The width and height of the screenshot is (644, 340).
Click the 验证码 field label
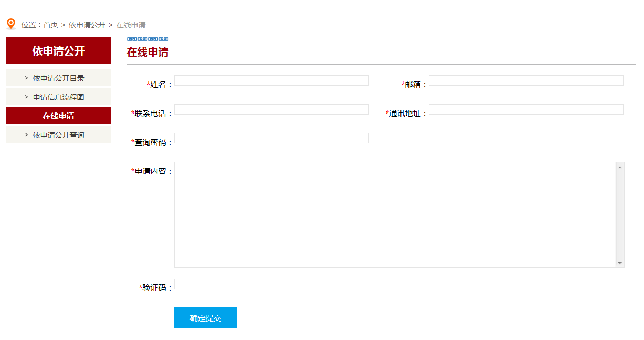click(x=156, y=288)
